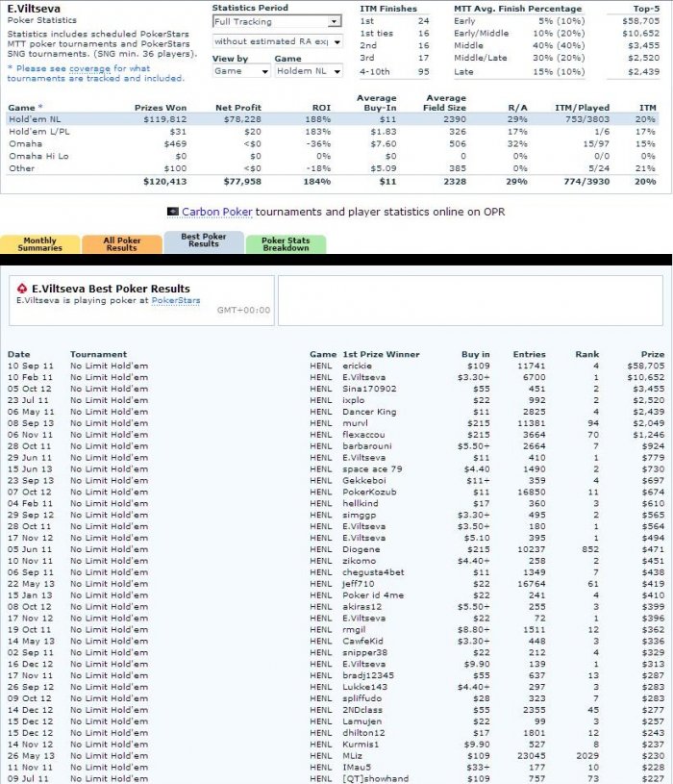Click the E.Viltseva player name heading
The height and width of the screenshot is (784, 673).
pyautogui.click(x=34, y=9)
